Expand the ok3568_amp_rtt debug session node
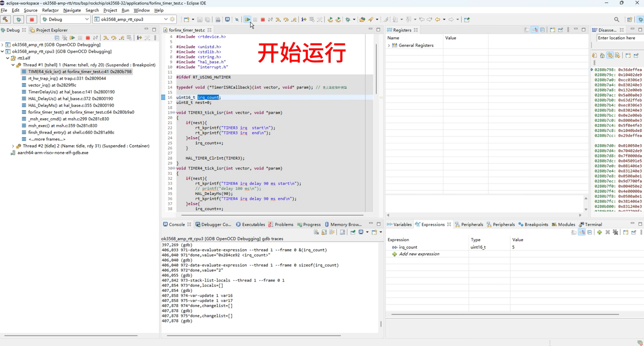The width and height of the screenshot is (644, 346). click(3, 45)
